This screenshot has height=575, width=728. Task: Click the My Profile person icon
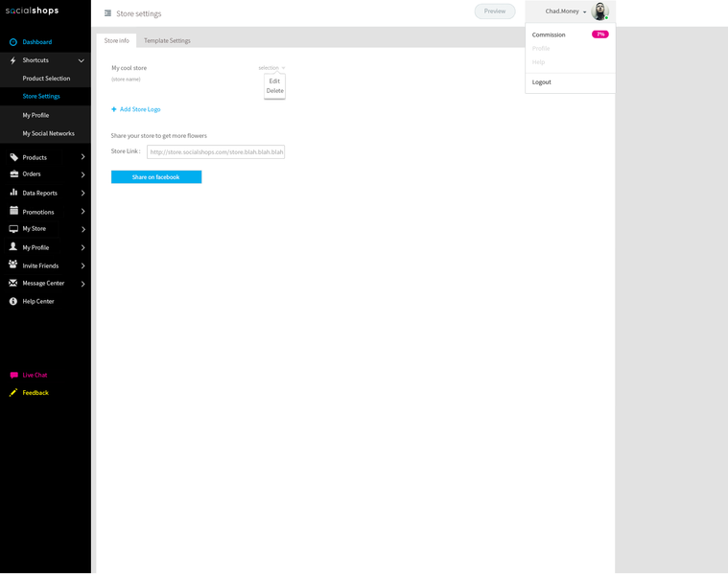tap(13, 246)
